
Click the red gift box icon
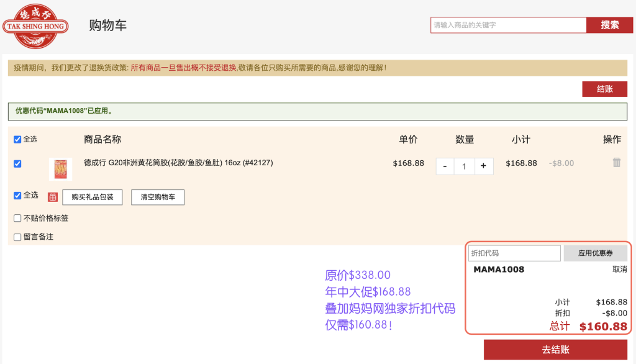click(x=53, y=197)
